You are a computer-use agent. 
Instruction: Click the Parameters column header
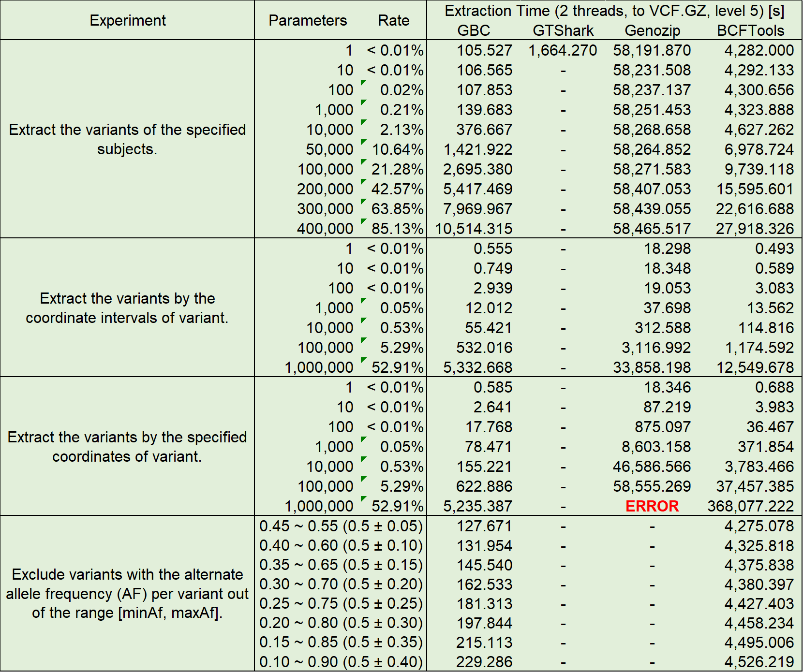308,20
